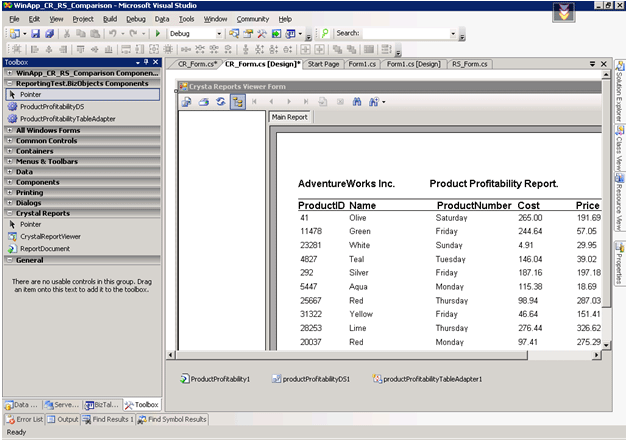Open the zoom dropdown in viewer toolbar
Viewport: 629px width, 441px height.
click(384, 102)
